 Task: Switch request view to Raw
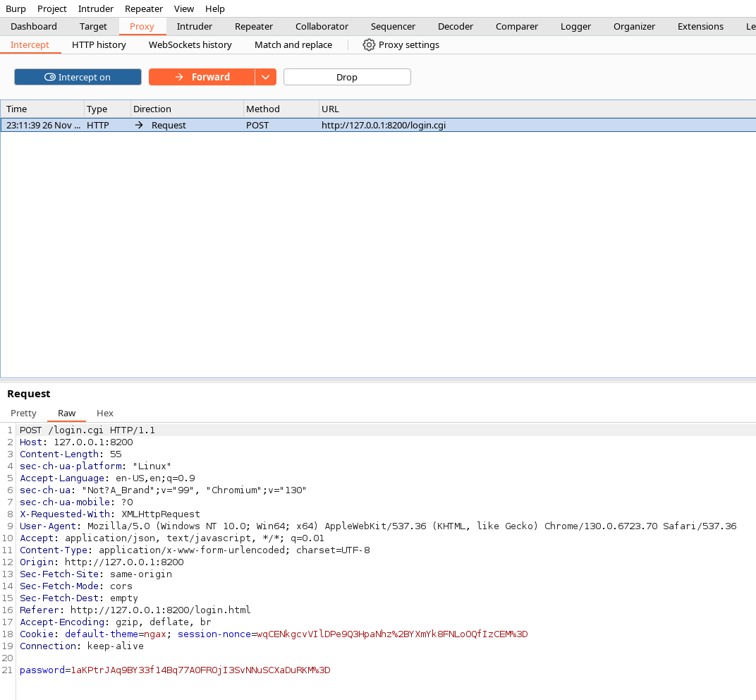(x=66, y=414)
